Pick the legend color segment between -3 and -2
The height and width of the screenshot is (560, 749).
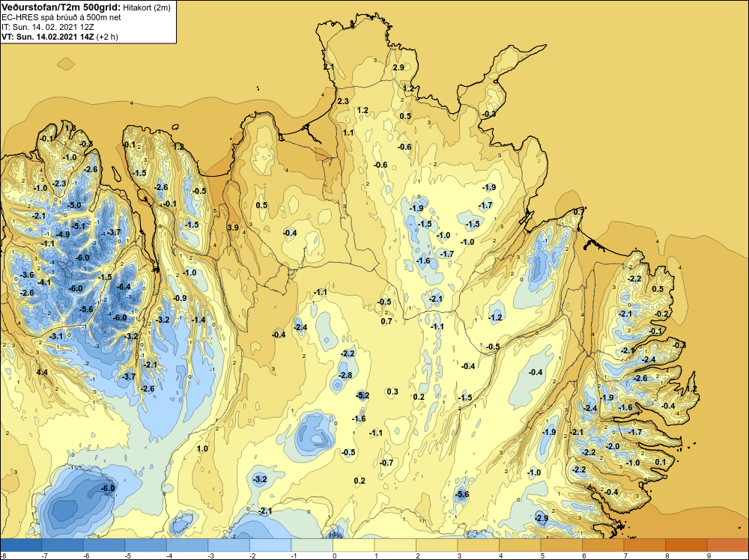pyautogui.click(x=228, y=545)
